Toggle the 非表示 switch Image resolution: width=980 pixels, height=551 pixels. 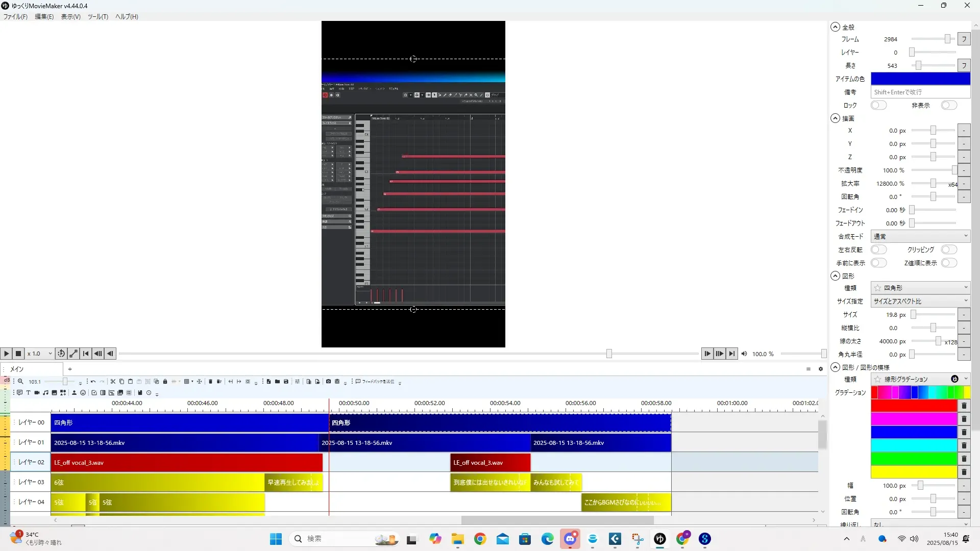pos(948,105)
